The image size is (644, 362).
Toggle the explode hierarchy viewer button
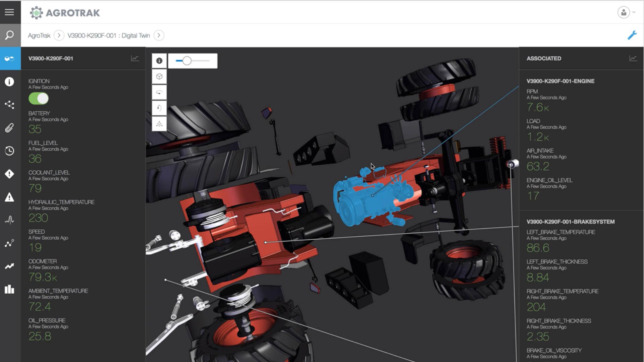pyautogui.click(x=159, y=124)
